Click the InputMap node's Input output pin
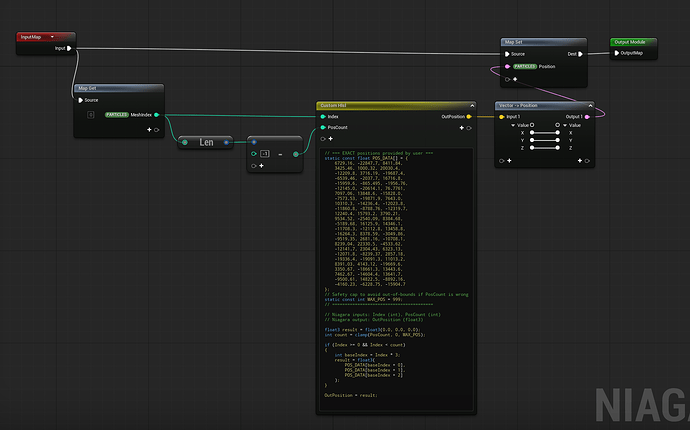 [71, 47]
